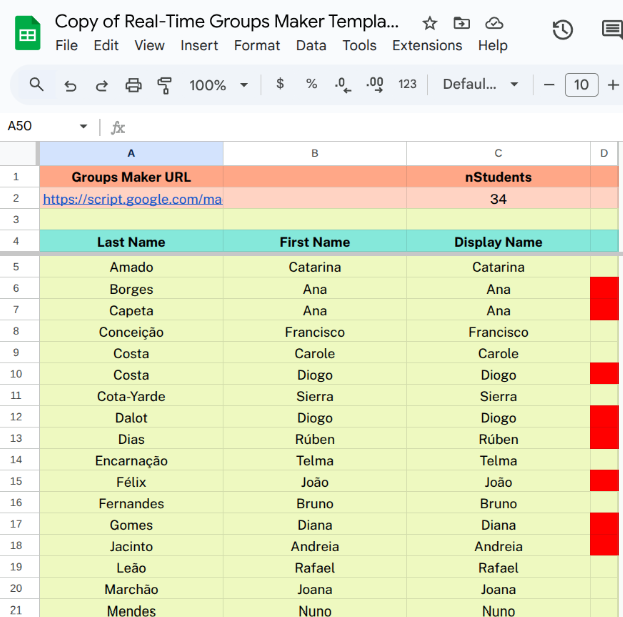Print the spreadsheet
This screenshot has height=617, width=623.
point(134,85)
